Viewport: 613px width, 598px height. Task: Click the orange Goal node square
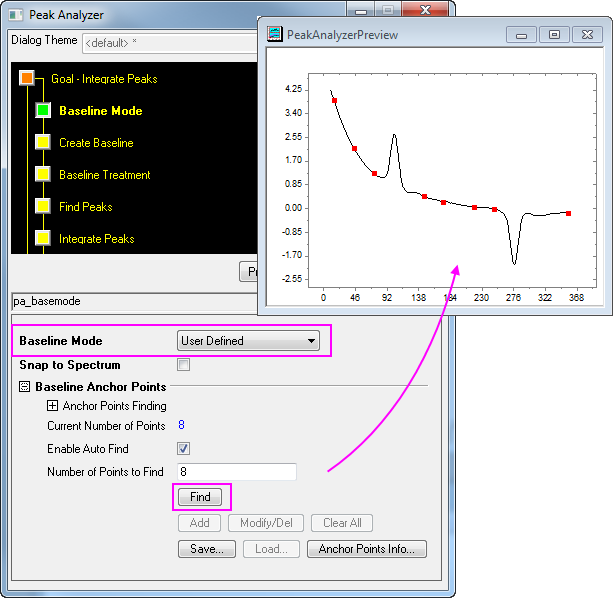pos(27,78)
